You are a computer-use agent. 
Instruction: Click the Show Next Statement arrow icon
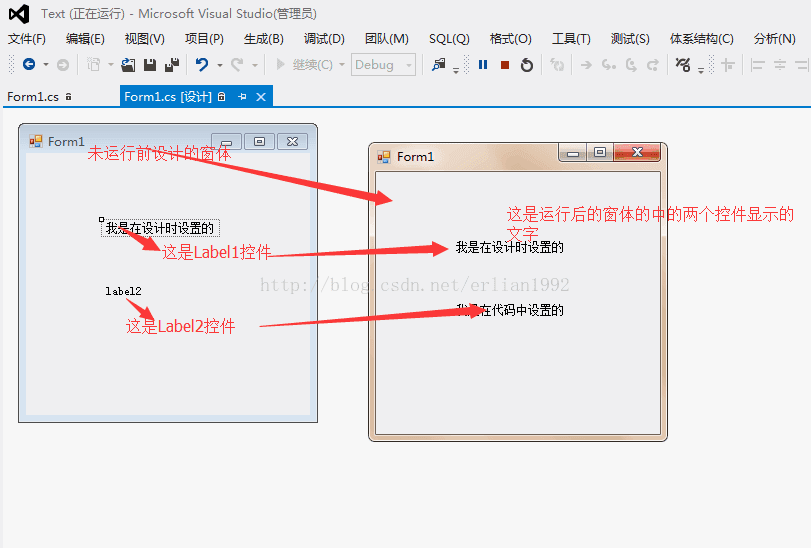[586, 65]
